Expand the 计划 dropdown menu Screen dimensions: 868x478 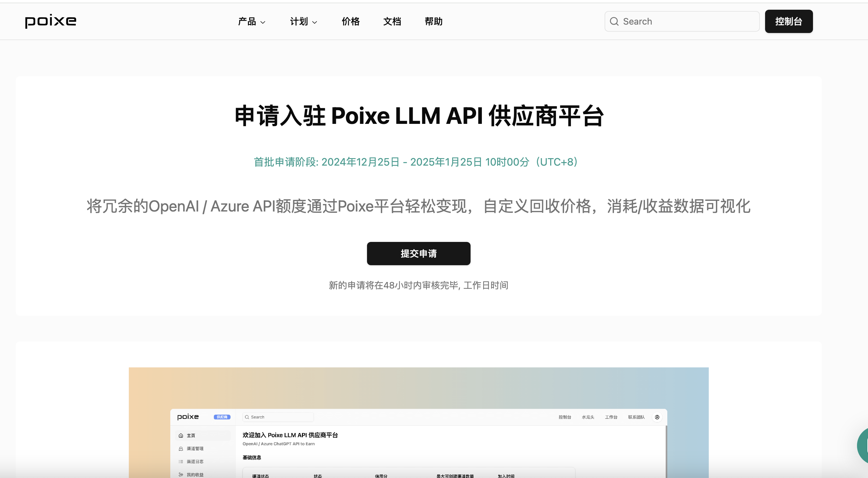coord(299,22)
